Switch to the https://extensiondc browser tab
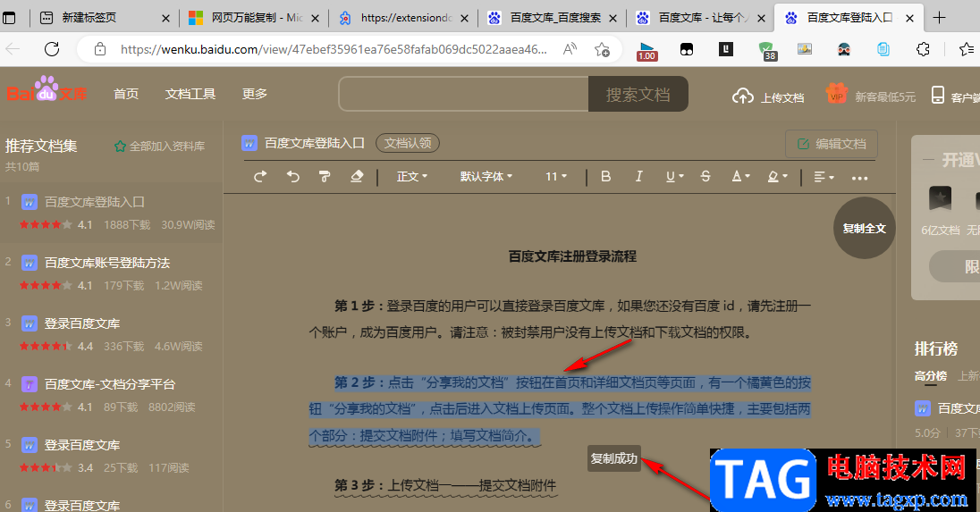 [x=401, y=18]
